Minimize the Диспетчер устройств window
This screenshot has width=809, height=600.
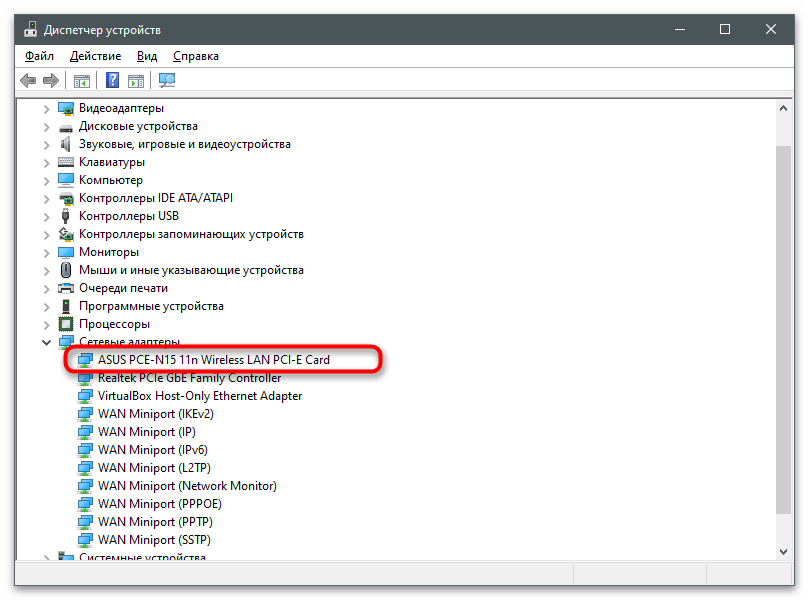coord(680,29)
